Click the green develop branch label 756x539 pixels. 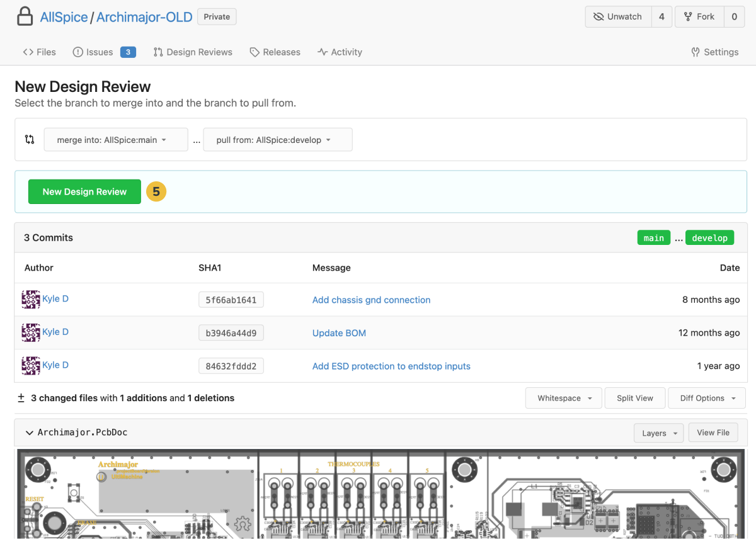pyautogui.click(x=709, y=238)
